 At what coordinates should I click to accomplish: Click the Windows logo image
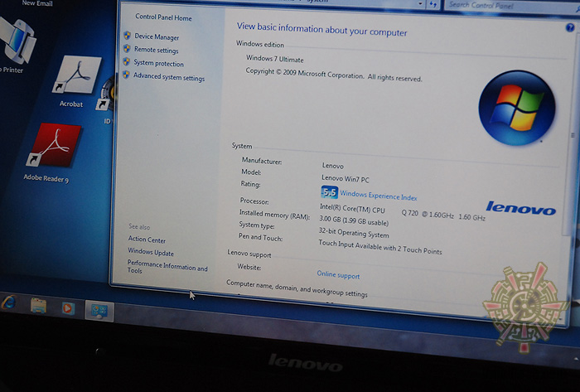[516, 108]
